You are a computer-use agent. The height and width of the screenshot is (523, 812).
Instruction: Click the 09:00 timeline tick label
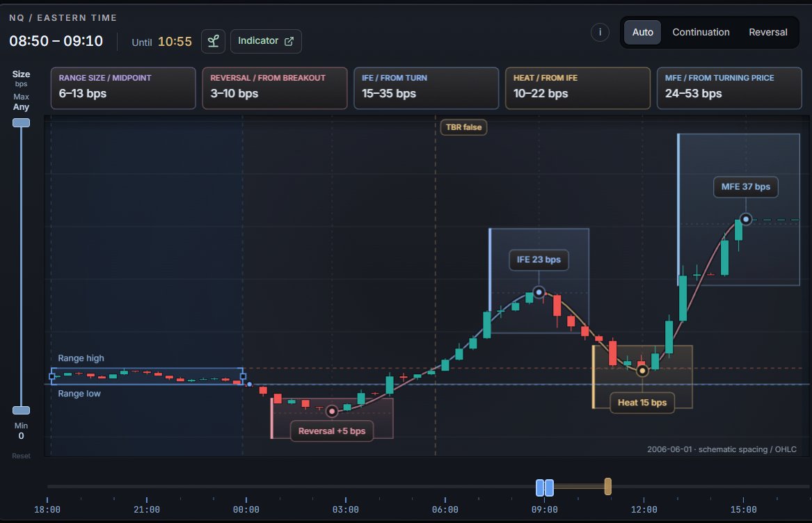tap(544, 510)
